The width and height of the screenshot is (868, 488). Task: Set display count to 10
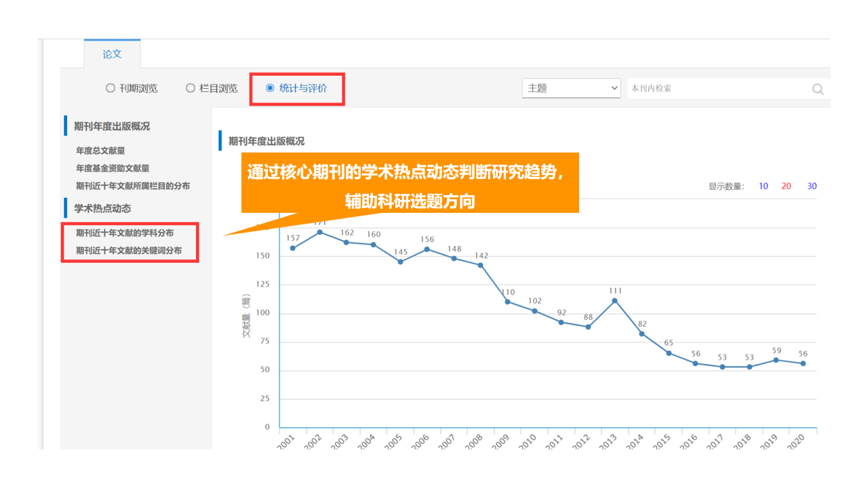click(764, 186)
